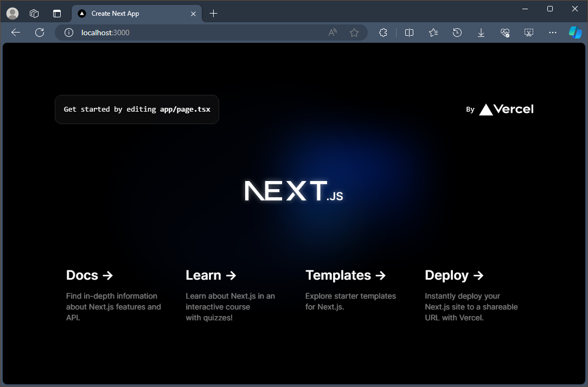The image size is (588, 387).
Task: Add current page to favorites
Action: [355, 33]
